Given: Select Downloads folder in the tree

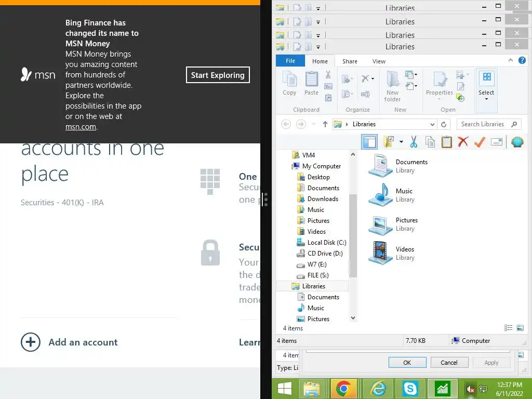Looking at the screenshot, I should point(317,199).
